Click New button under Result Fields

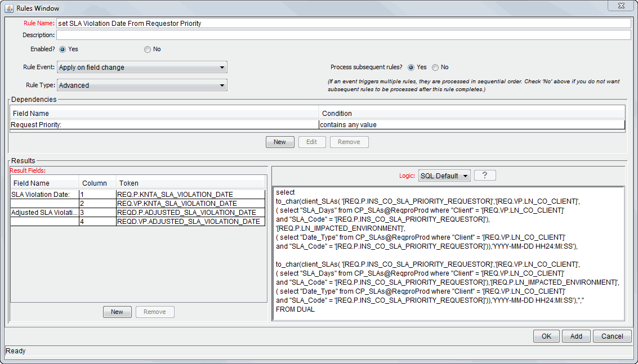coord(117,312)
